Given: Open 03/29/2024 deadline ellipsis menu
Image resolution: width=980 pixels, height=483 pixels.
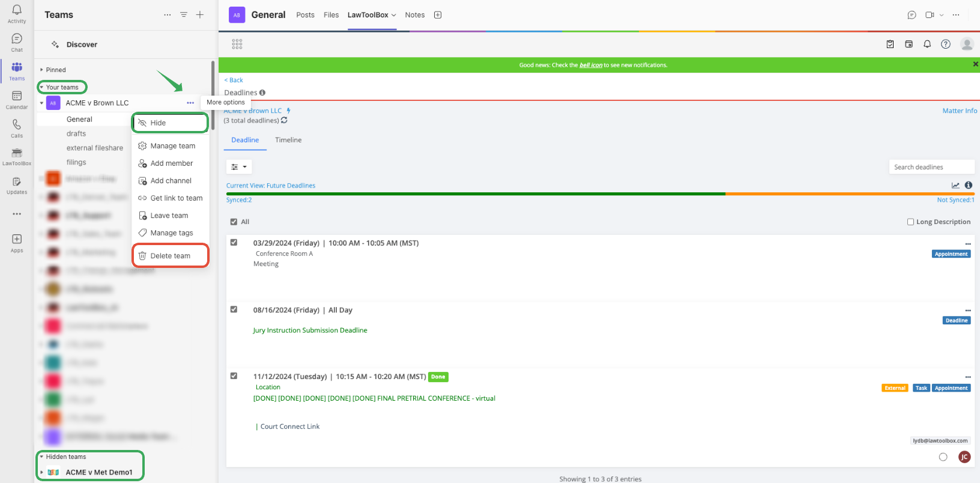Looking at the screenshot, I should (968, 244).
